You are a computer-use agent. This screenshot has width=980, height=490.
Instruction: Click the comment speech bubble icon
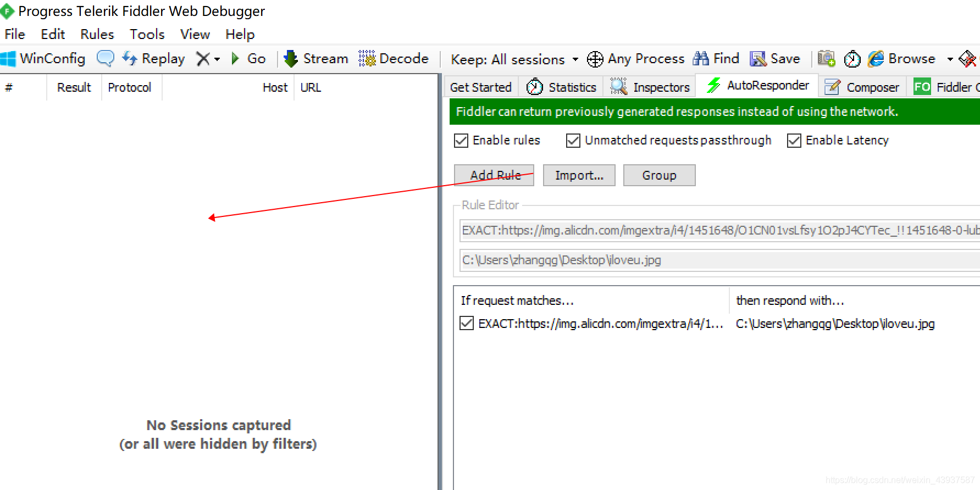click(105, 58)
